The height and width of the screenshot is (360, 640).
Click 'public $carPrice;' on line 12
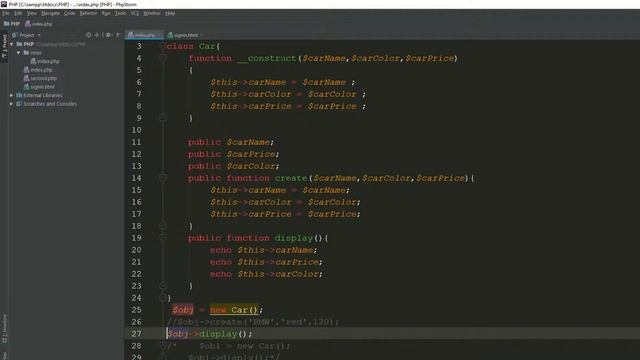233,154
